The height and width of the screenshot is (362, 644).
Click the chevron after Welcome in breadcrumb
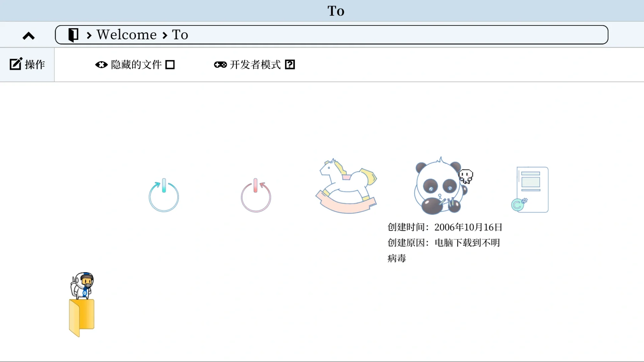pos(164,35)
